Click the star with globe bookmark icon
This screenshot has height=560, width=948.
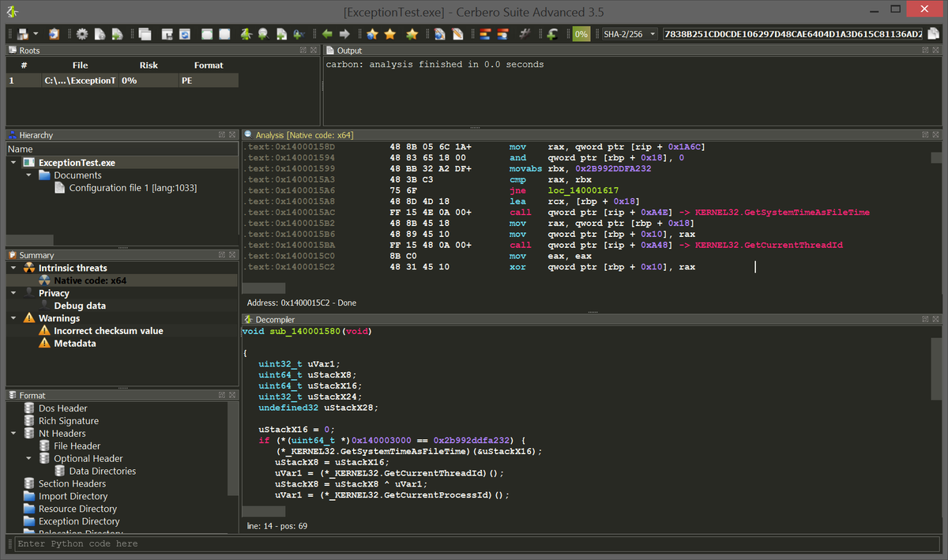[x=372, y=34]
